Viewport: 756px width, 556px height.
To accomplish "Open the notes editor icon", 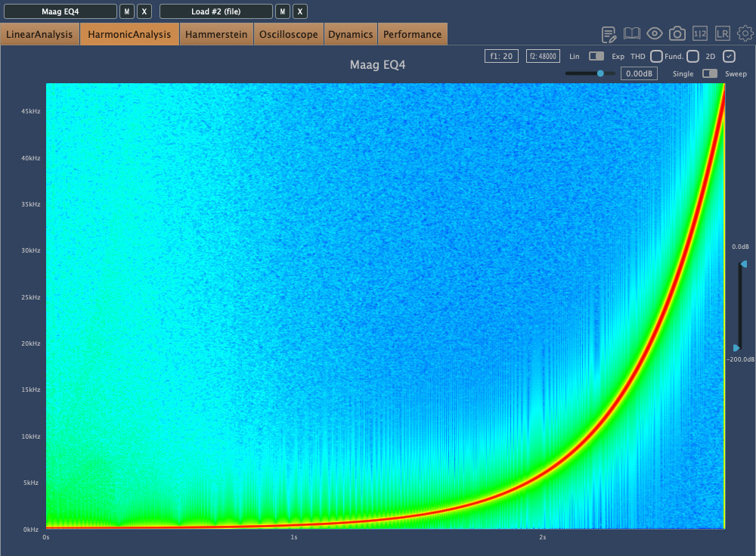I will (609, 34).
